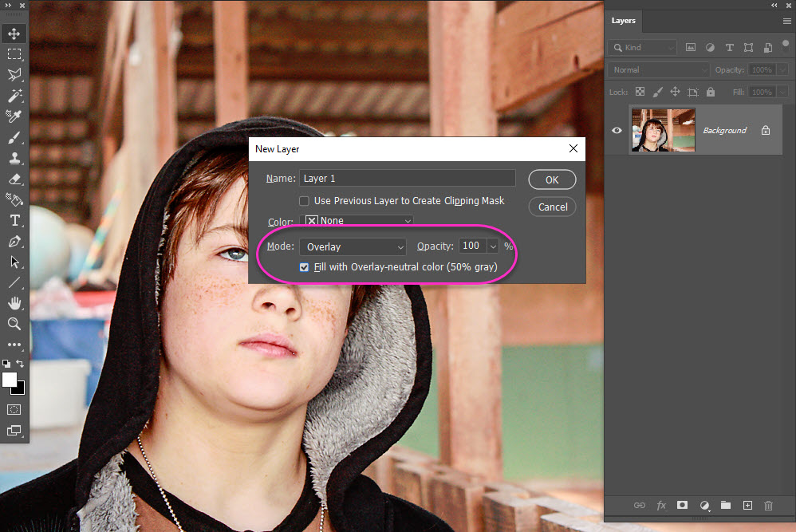Screen dimensions: 796x532
Task: Expand the Layers panel Fill dropdown
Action: [x=782, y=92]
